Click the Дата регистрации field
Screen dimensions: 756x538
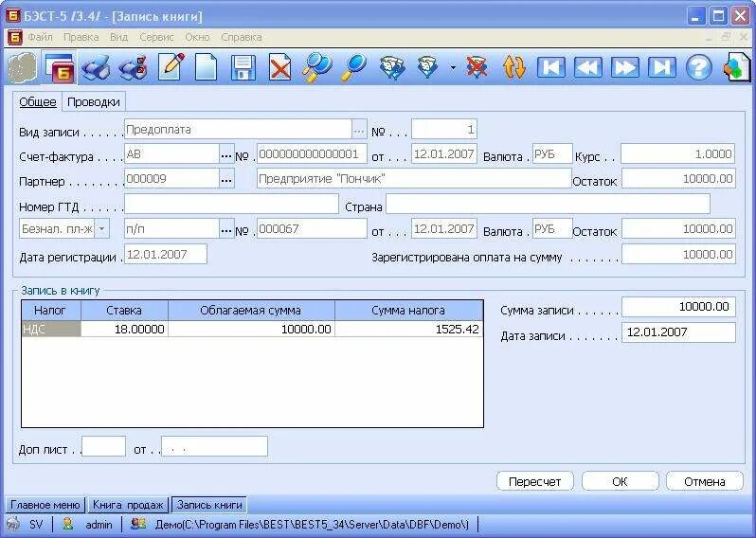pos(166,255)
